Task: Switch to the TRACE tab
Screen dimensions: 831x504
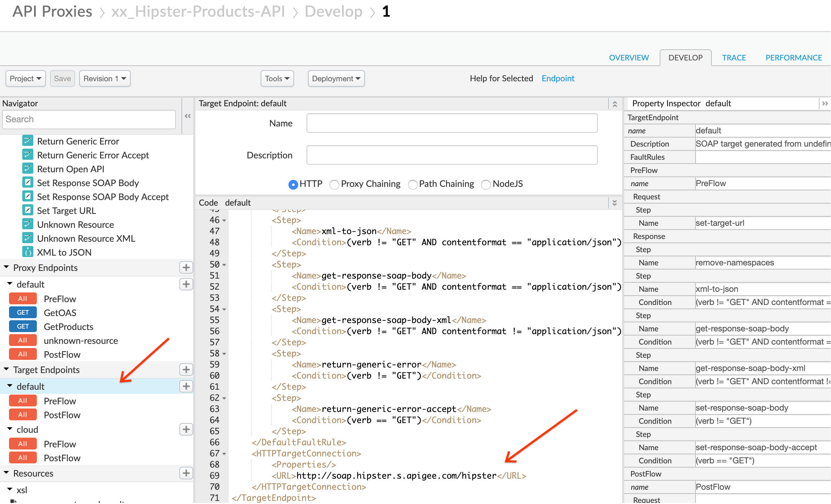Action: (734, 58)
